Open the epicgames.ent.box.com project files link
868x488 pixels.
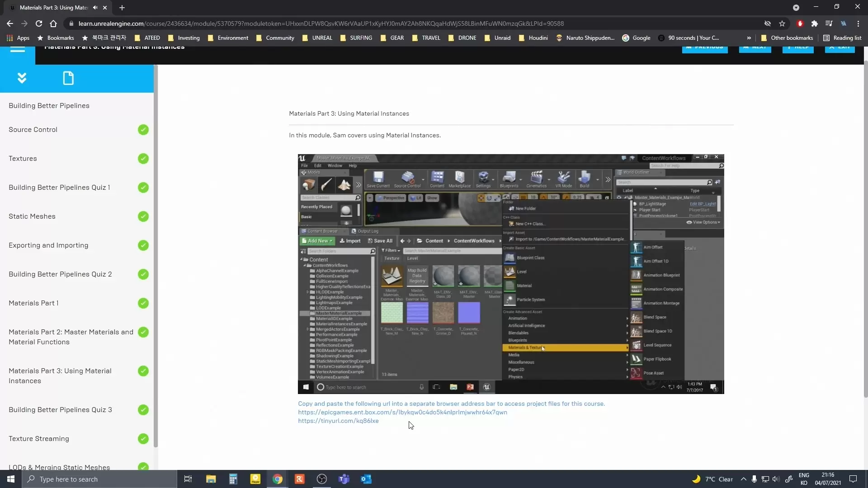click(402, 412)
